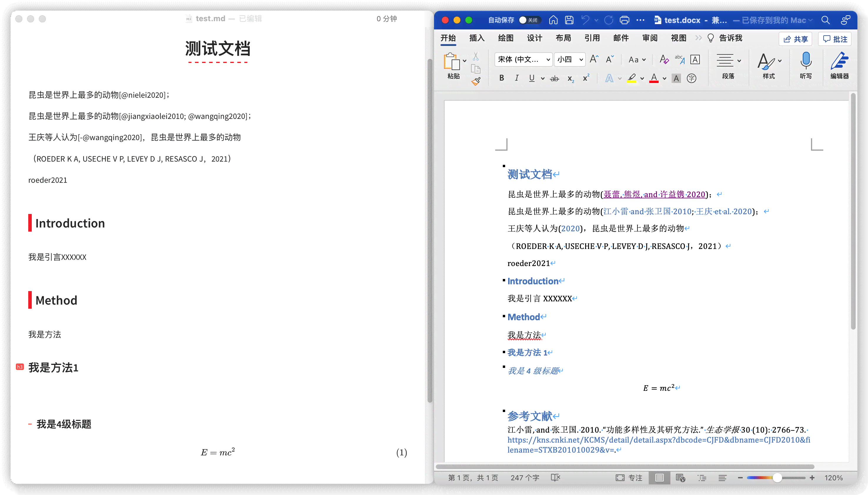Apply the yellow text highlight color
The width and height of the screenshot is (868, 495).
631,79
